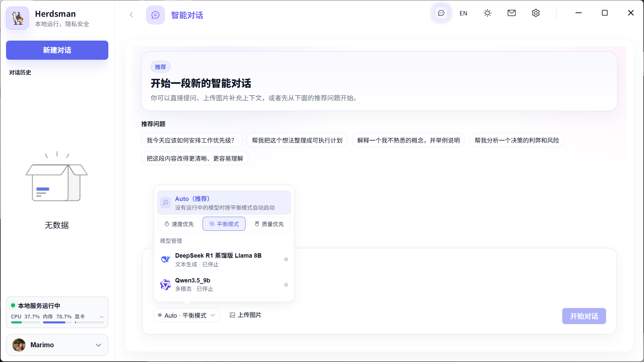
Task: Select Qwen3.5_9b model
Action: point(224,285)
